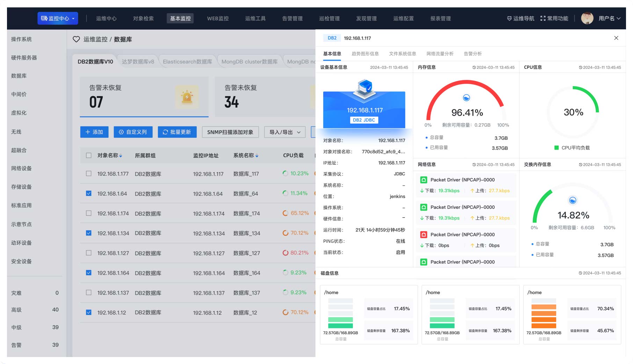This screenshot has width=633, height=364.
Task: Click the 运维导航 navigation icon
Action: pos(509,19)
